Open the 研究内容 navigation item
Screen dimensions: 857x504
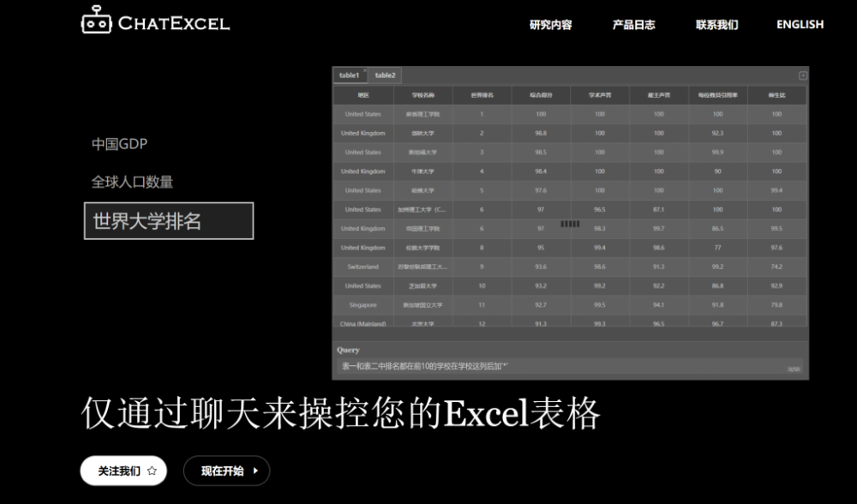pos(550,25)
